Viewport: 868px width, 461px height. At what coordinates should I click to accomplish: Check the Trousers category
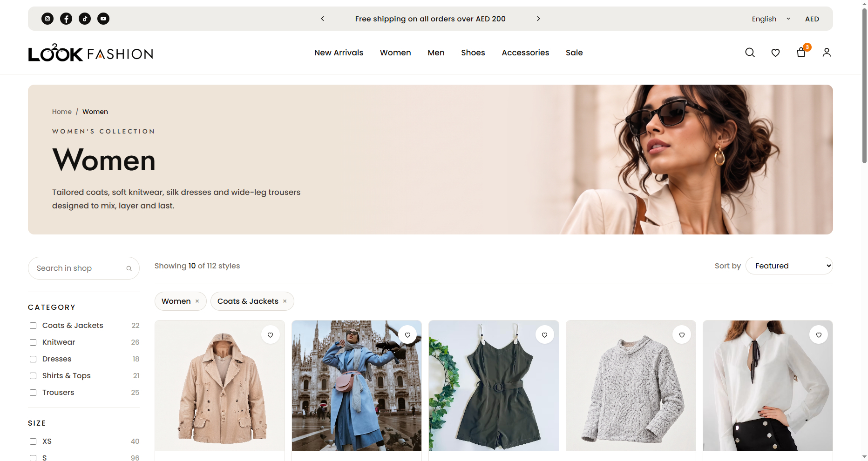[33, 393]
